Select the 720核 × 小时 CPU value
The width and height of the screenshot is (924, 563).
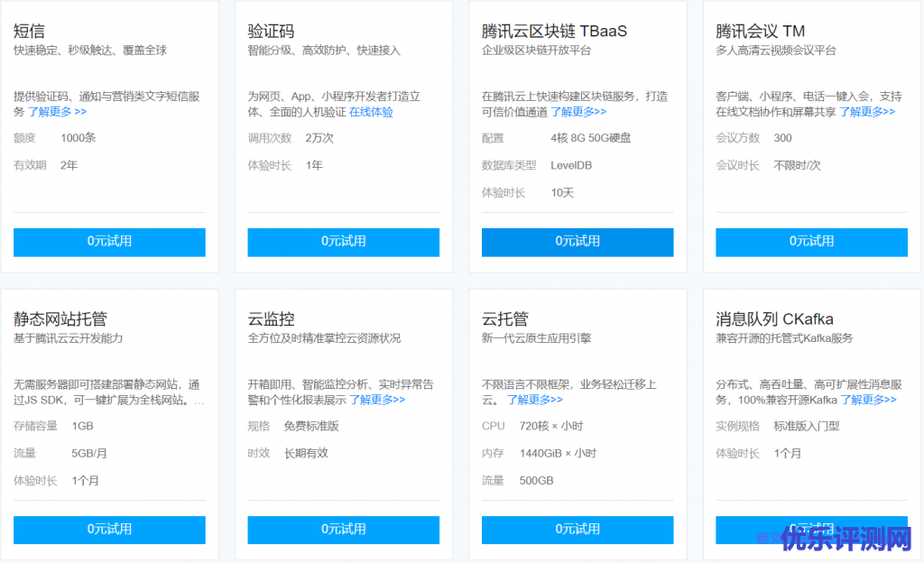551,427
